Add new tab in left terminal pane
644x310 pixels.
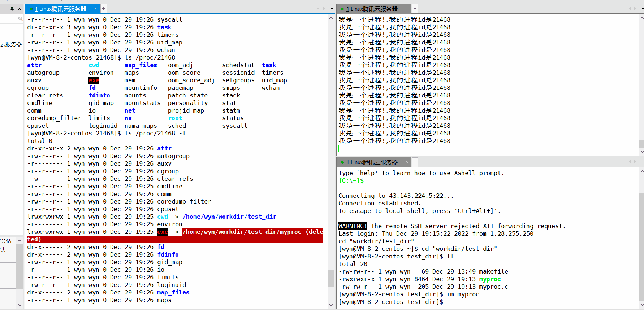pyautogui.click(x=104, y=9)
